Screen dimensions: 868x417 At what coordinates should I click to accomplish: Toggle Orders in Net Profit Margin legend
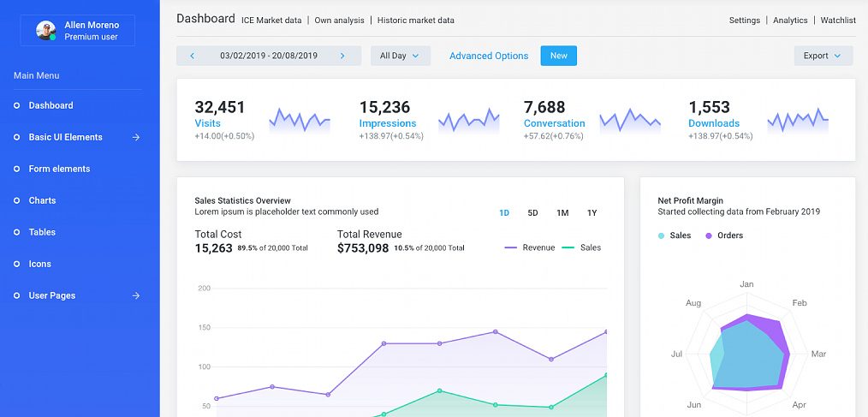723,235
